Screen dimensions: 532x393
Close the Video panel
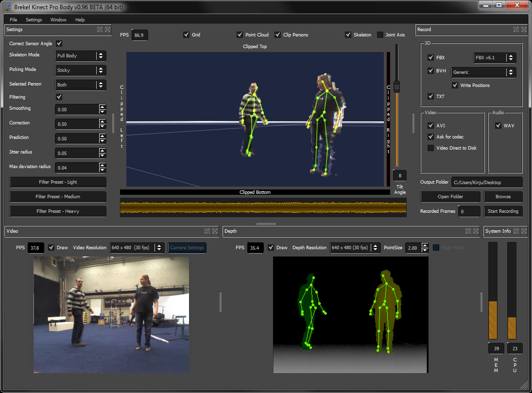pos(215,231)
